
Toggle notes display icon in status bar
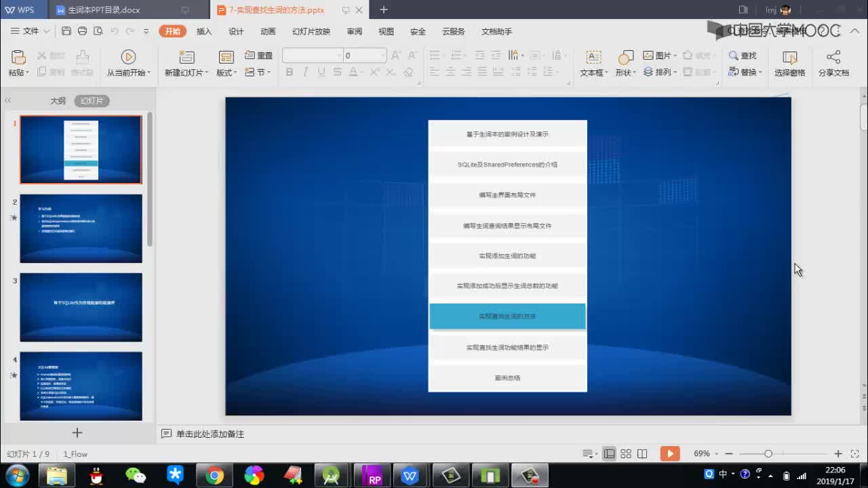[x=589, y=453]
